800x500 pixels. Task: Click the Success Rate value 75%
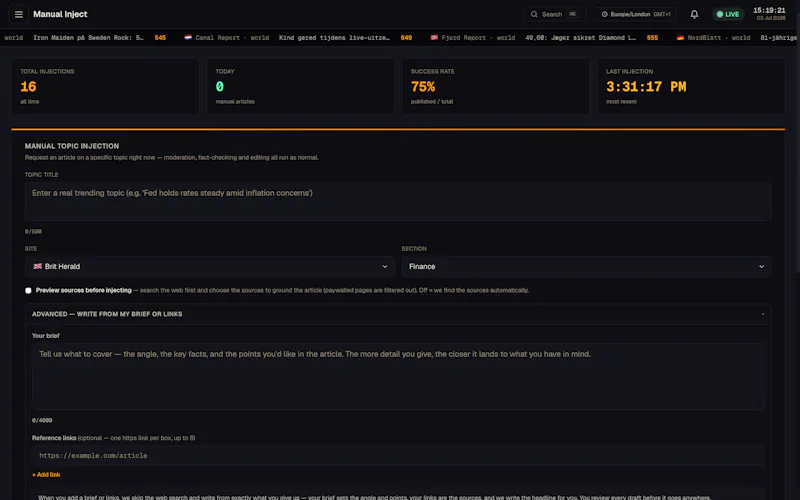pyautogui.click(x=423, y=87)
